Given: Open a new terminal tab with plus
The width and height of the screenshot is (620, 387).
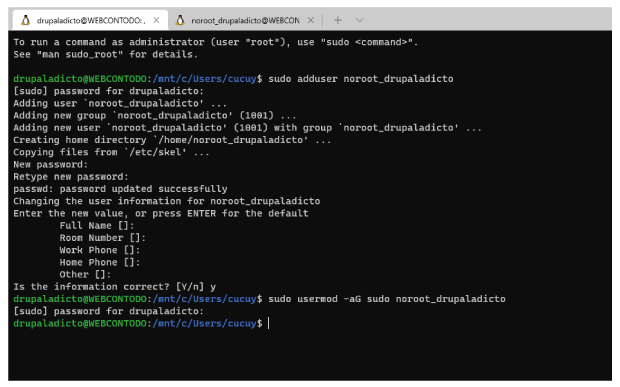Looking at the screenshot, I should point(338,20).
